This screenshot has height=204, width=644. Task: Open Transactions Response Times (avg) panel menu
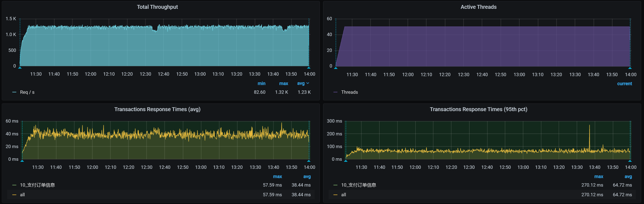[157, 109]
